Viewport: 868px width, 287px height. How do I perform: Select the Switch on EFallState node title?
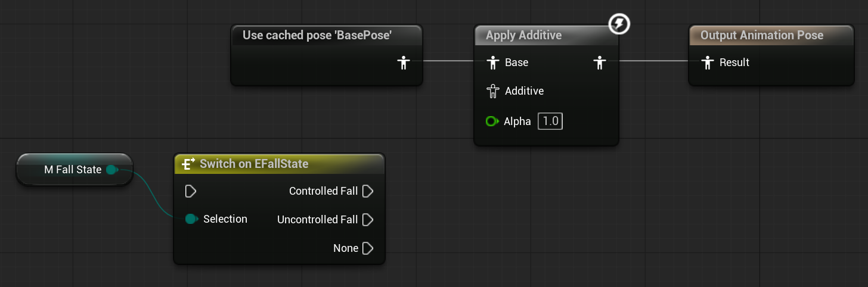(254, 164)
